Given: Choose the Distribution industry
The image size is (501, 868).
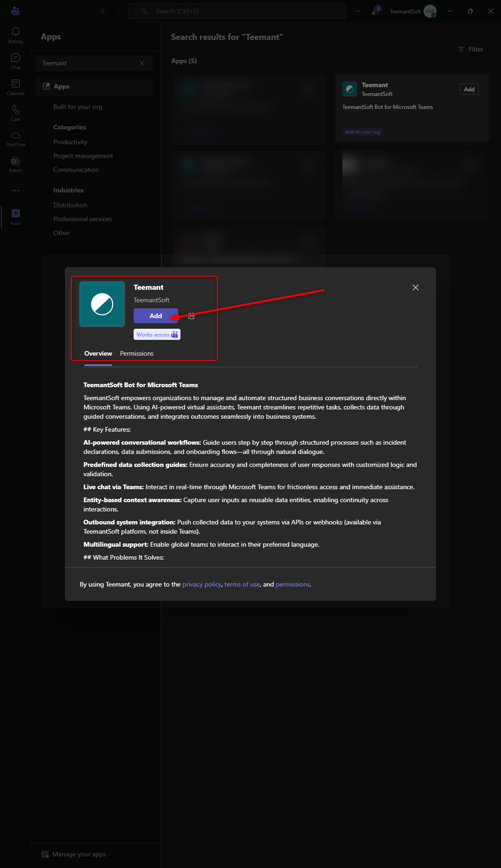Looking at the screenshot, I should pos(70,205).
